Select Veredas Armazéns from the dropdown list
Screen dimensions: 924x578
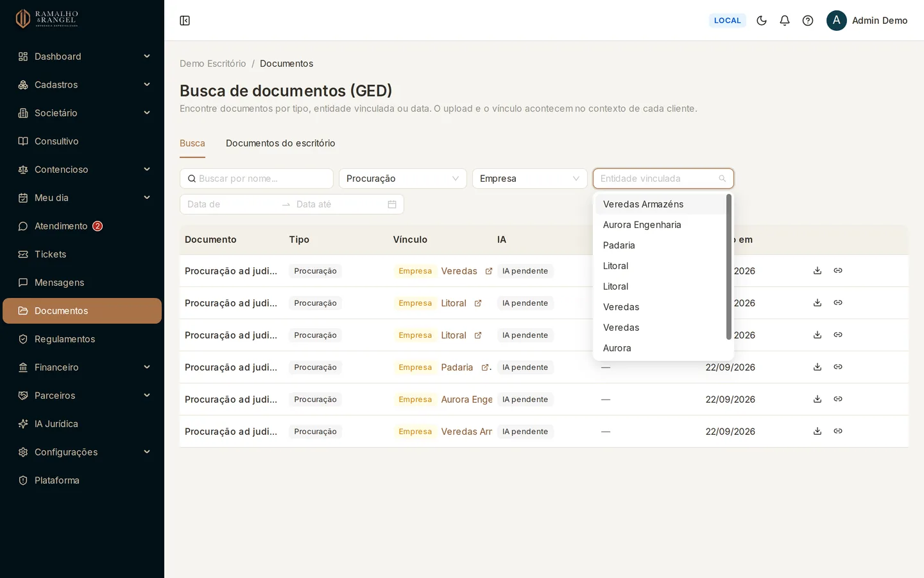tap(661, 204)
